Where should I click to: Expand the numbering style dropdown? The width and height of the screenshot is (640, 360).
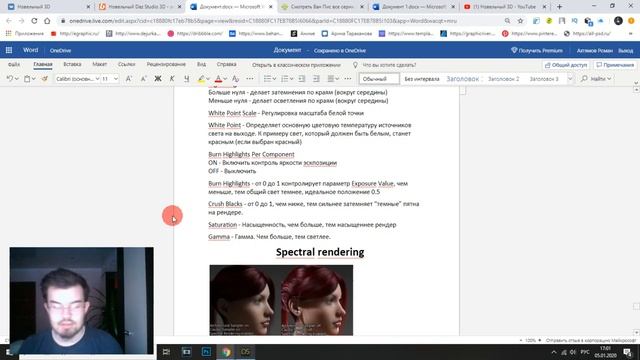pos(291,79)
